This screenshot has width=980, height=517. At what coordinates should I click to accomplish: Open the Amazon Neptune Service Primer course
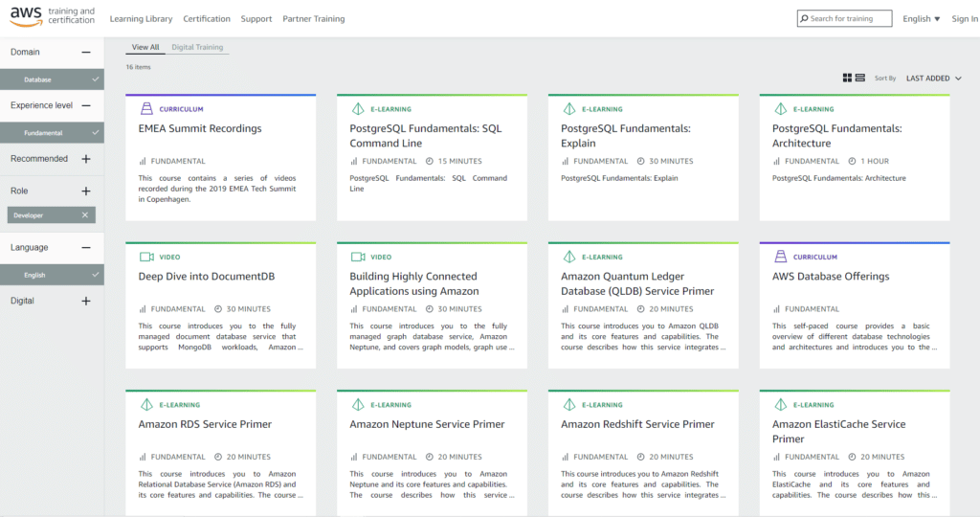[x=427, y=424]
